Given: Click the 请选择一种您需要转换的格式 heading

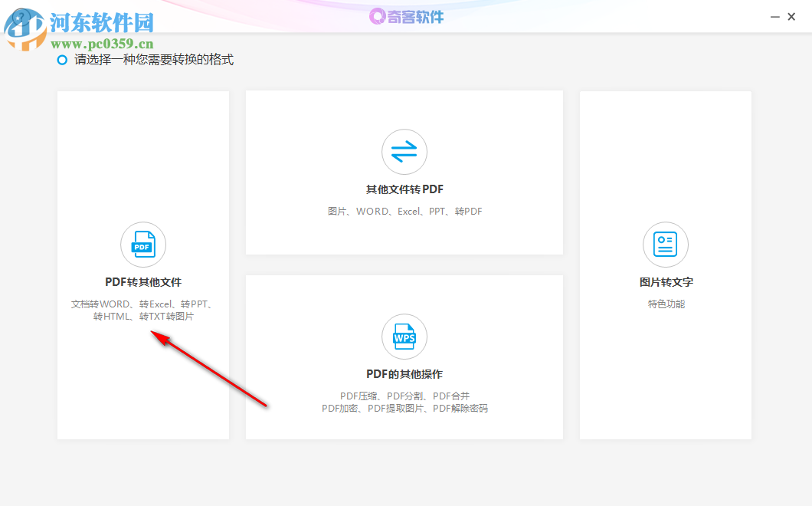Looking at the screenshot, I should (153, 60).
